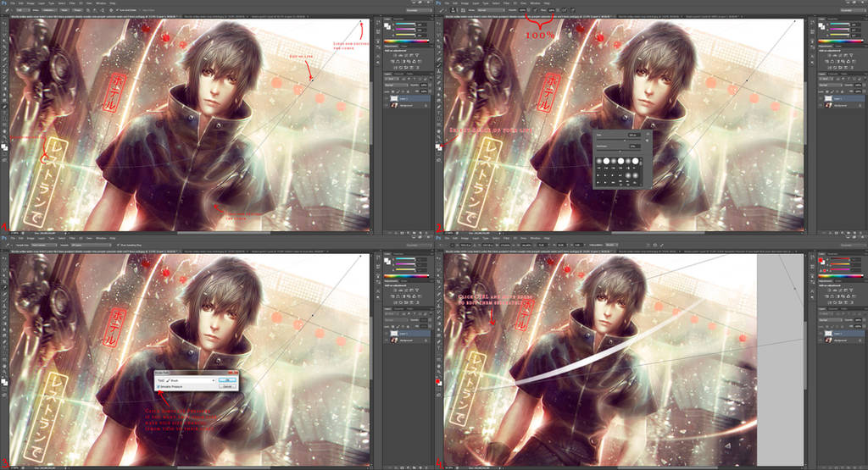Screen dimensions: 868x470
Task: Open the Filter menu in second screenshot
Action: (x=506, y=3)
